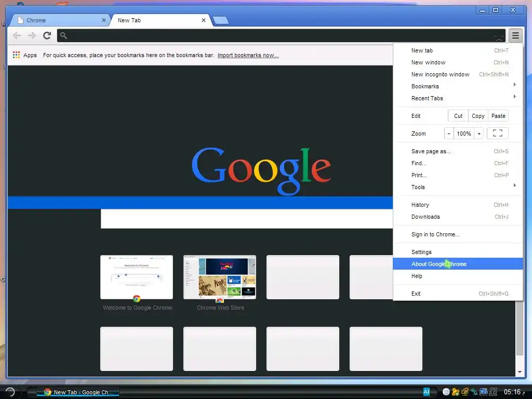Open Settings from menu
The width and height of the screenshot is (532, 399).
pyautogui.click(x=458, y=252)
